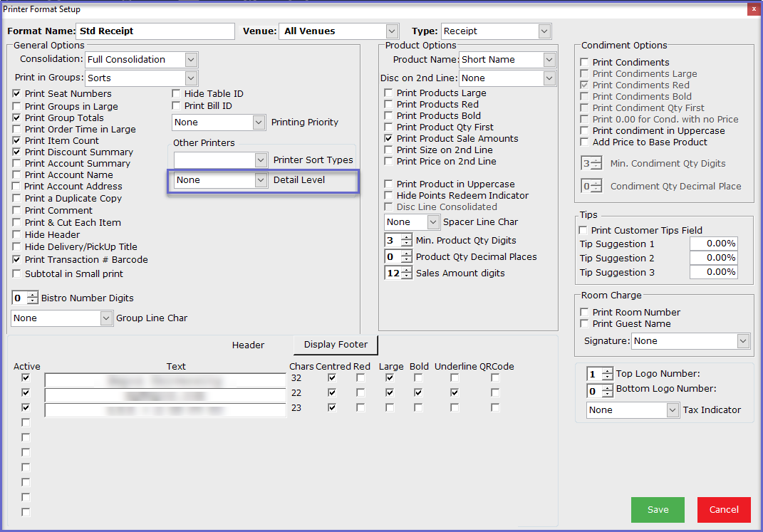Viewport: 763px width, 532px height.
Task: Switch to Display Footer tab
Action: 336,344
